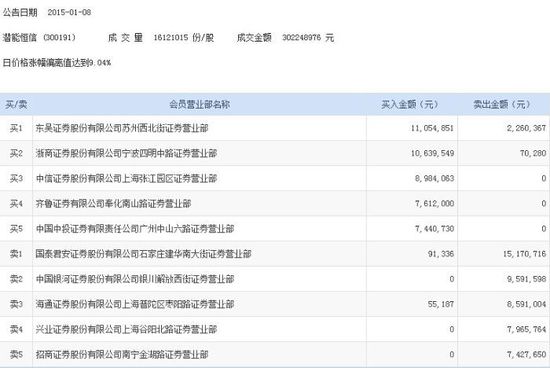The height and width of the screenshot is (368, 550).
Task: Select the 买1 row label
Action: pyautogui.click(x=16, y=128)
